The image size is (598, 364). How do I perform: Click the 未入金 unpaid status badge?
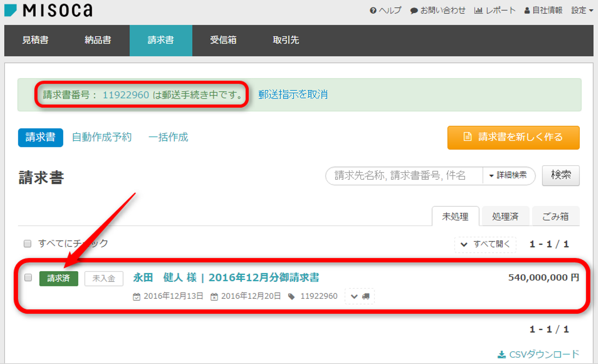104,278
